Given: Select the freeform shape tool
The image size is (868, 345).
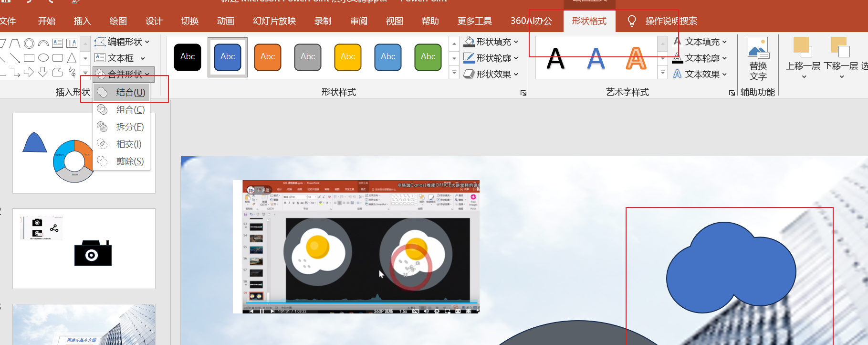Looking at the screenshot, I should coord(58,72).
